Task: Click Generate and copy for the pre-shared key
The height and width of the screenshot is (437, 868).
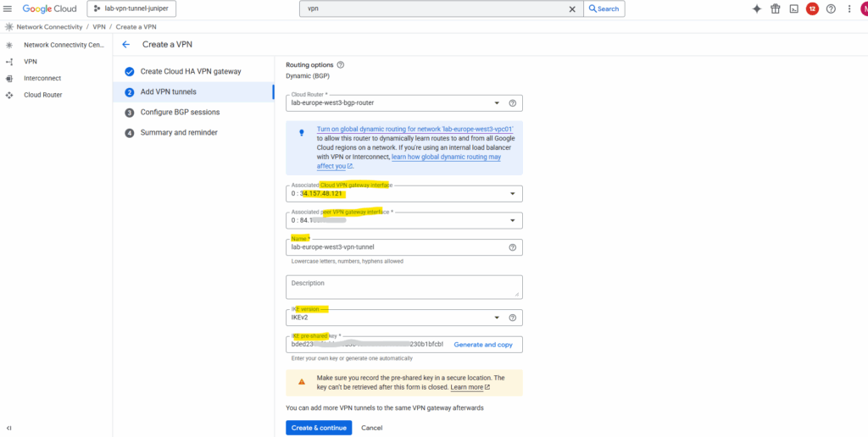Action: [x=483, y=345]
